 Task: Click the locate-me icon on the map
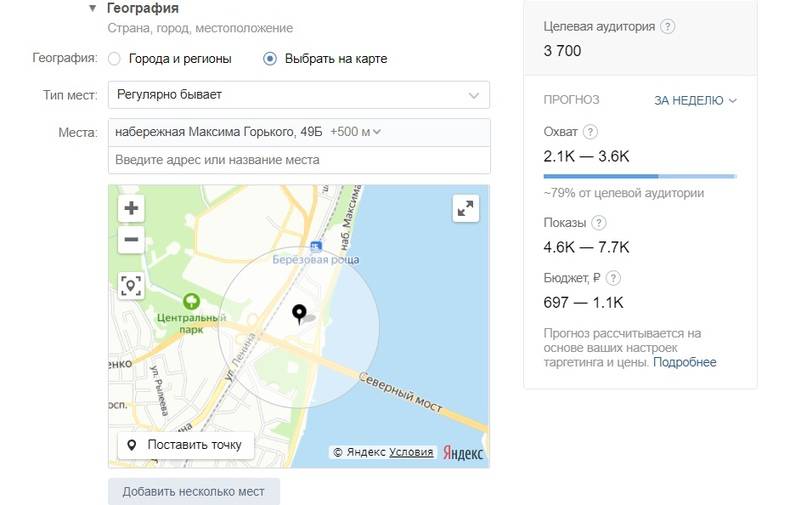[x=131, y=286]
